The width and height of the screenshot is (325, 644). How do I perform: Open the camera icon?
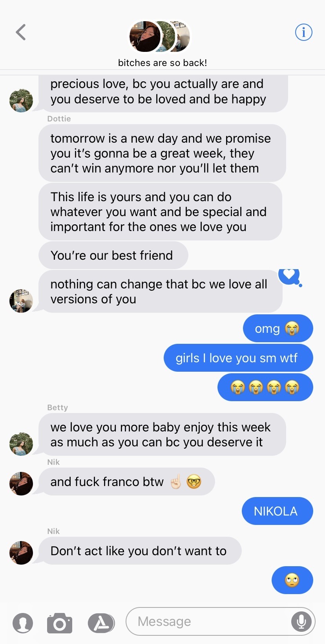(x=60, y=623)
